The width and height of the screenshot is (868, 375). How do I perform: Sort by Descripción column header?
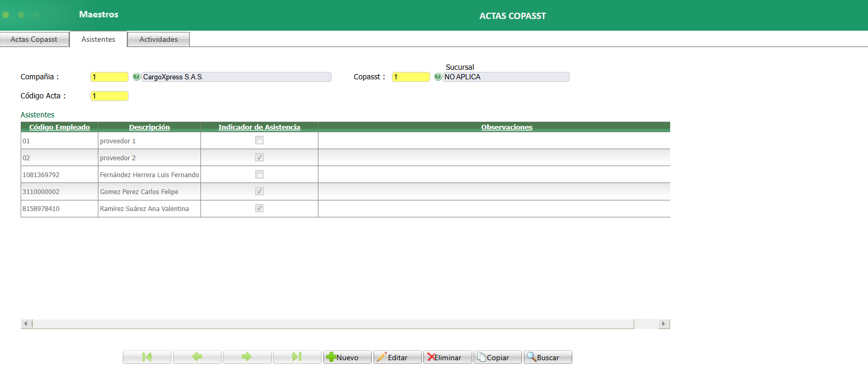pyautogui.click(x=149, y=127)
